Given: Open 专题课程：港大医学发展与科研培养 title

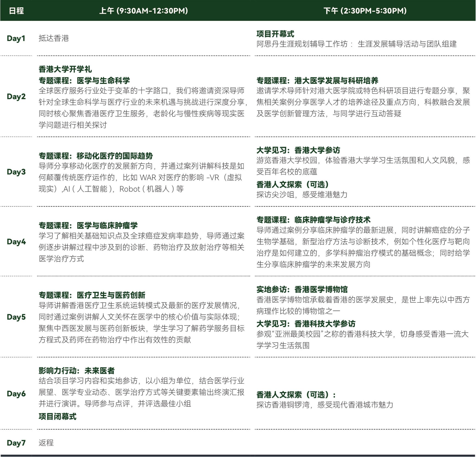Looking at the screenshot, I should (317, 80).
